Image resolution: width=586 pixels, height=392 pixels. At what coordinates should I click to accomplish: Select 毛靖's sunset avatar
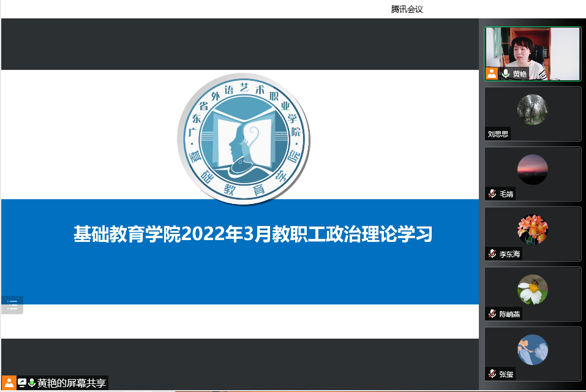(533, 170)
